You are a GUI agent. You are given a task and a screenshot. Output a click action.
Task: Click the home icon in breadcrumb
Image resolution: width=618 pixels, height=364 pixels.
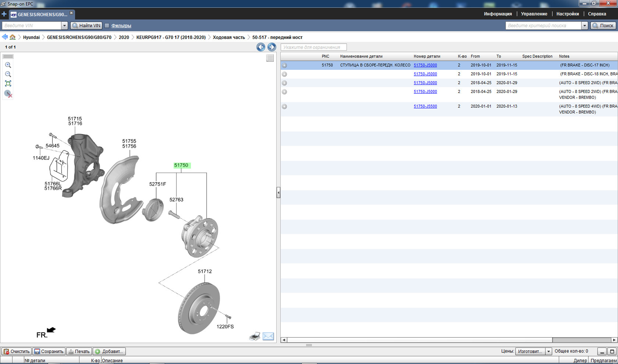pos(13,37)
